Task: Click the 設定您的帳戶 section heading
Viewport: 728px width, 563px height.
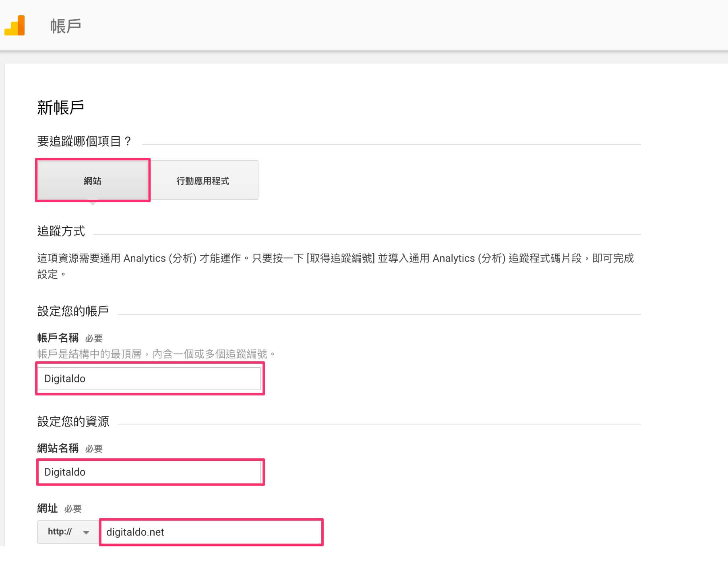Action: pos(73,311)
